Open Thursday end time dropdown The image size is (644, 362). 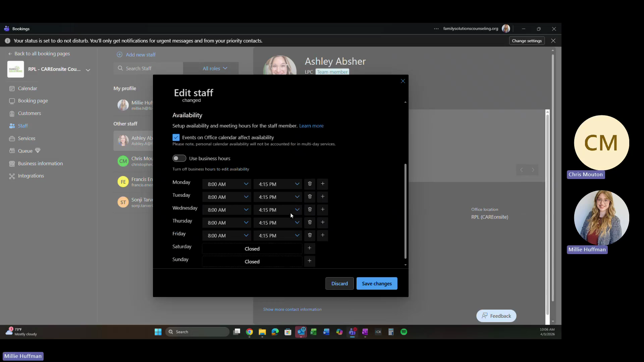pos(278,223)
